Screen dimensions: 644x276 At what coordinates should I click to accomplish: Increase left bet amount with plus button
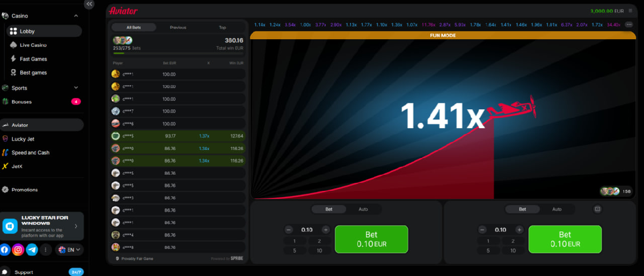click(325, 230)
